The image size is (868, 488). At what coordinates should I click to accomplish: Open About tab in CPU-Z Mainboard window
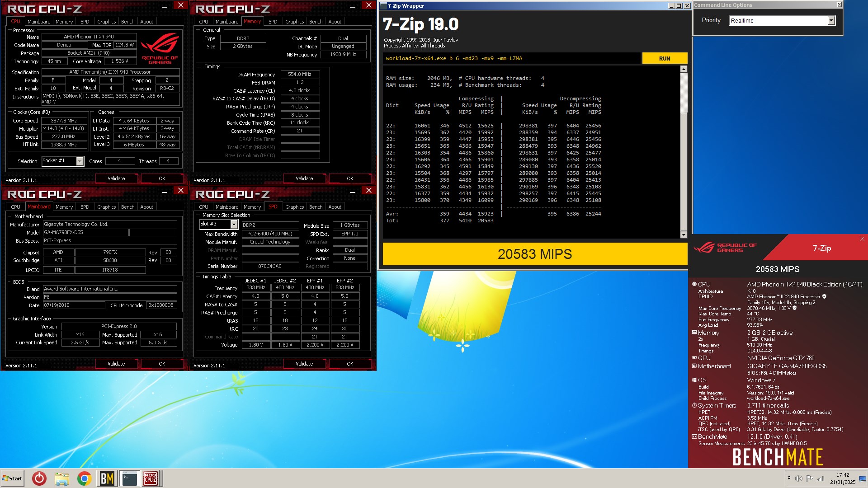[x=147, y=207]
